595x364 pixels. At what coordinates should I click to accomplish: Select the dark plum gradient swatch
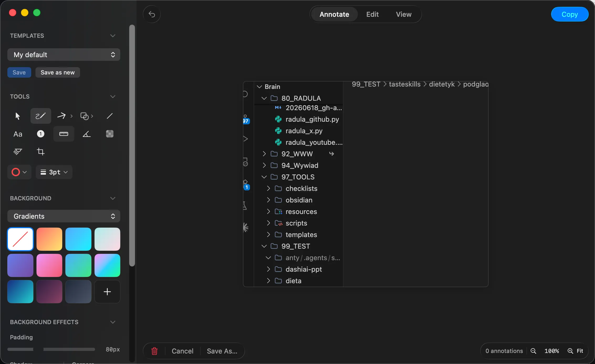49,292
